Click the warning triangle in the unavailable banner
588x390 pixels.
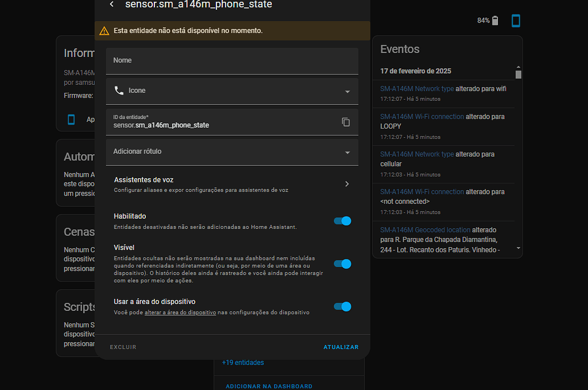[105, 31]
